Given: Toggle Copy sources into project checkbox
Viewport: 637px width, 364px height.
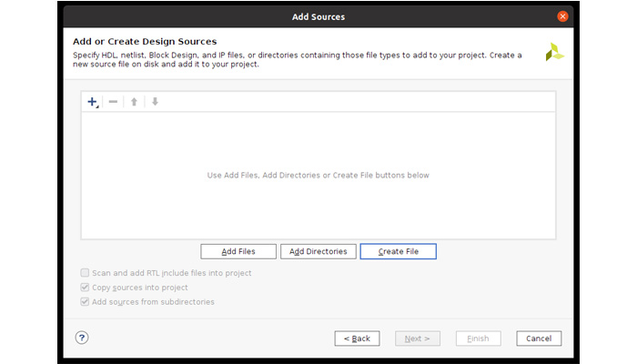Looking at the screenshot, I should (x=85, y=288).
